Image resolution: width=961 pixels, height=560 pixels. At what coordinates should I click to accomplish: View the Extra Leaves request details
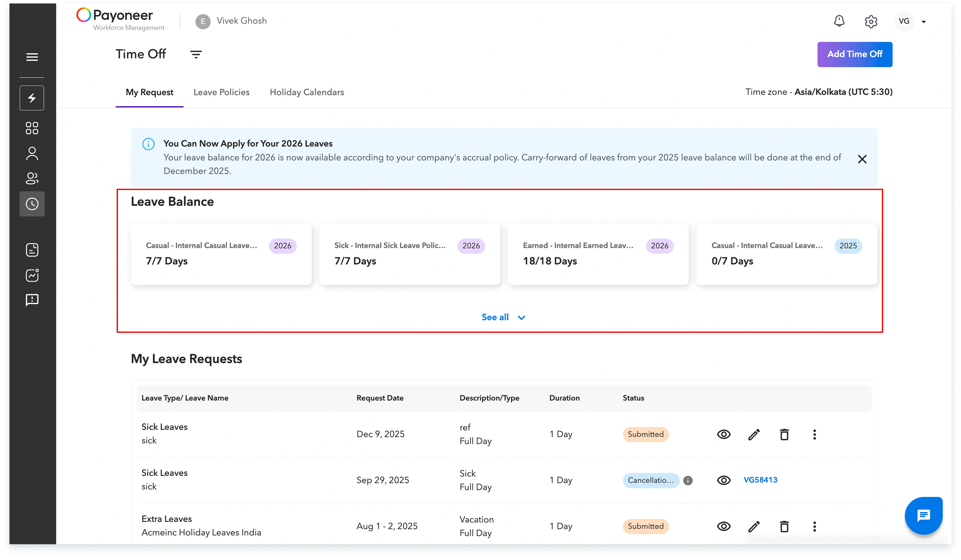tap(723, 526)
